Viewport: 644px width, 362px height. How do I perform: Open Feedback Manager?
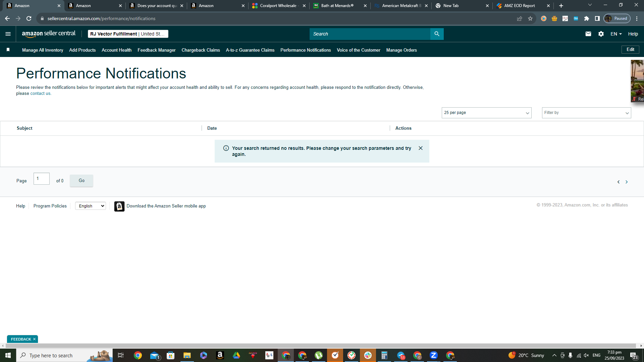point(157,50)
